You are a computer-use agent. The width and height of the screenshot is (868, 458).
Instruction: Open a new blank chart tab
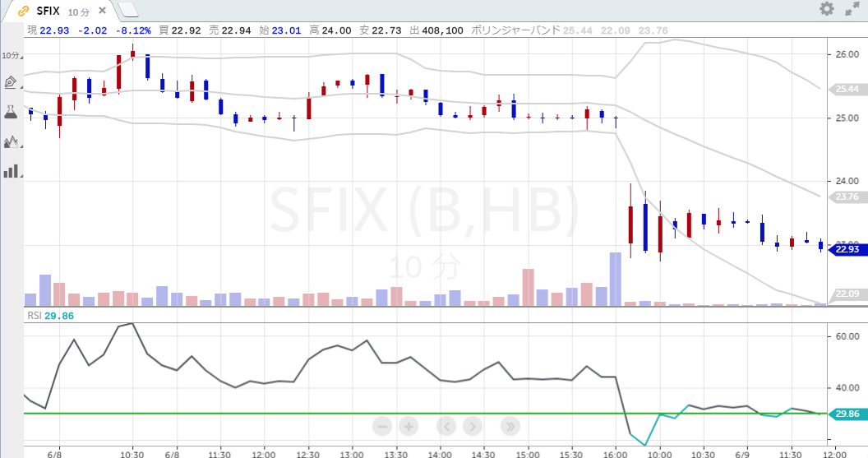tap(129, 11)
